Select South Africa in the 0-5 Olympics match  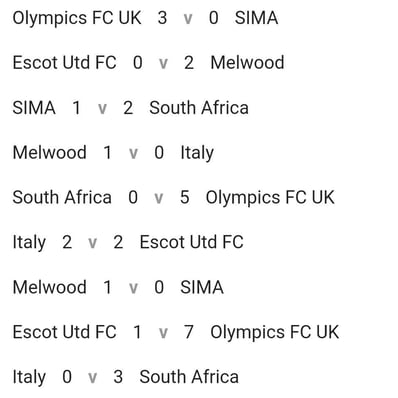click(62, 197)
